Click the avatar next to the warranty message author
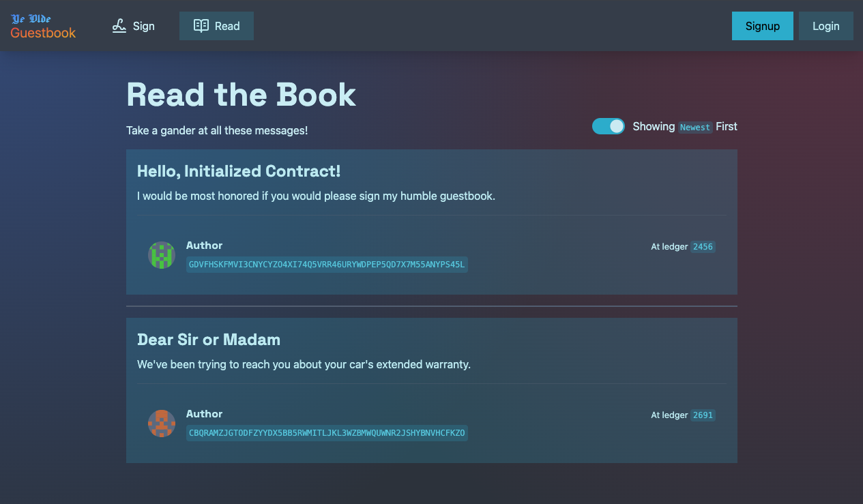This screenshot has width=863, height=504. click(161, 423)
